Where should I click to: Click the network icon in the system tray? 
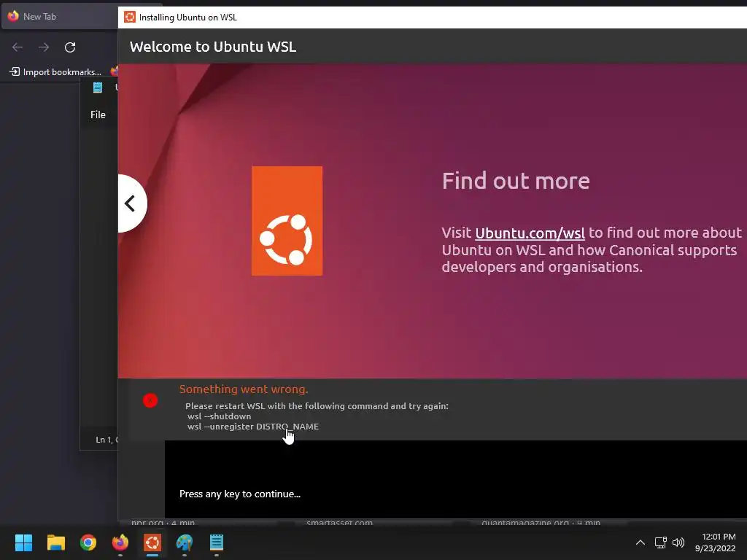coord(660,542)
